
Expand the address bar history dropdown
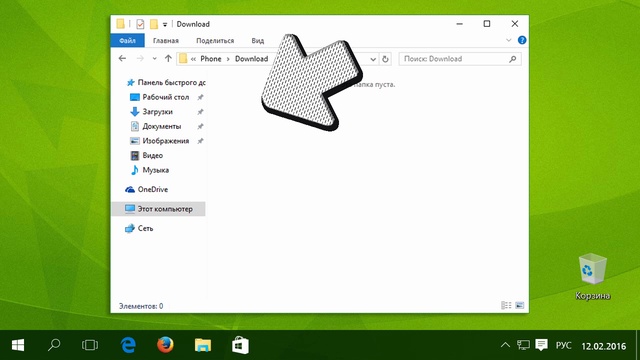tap(373, 59)
